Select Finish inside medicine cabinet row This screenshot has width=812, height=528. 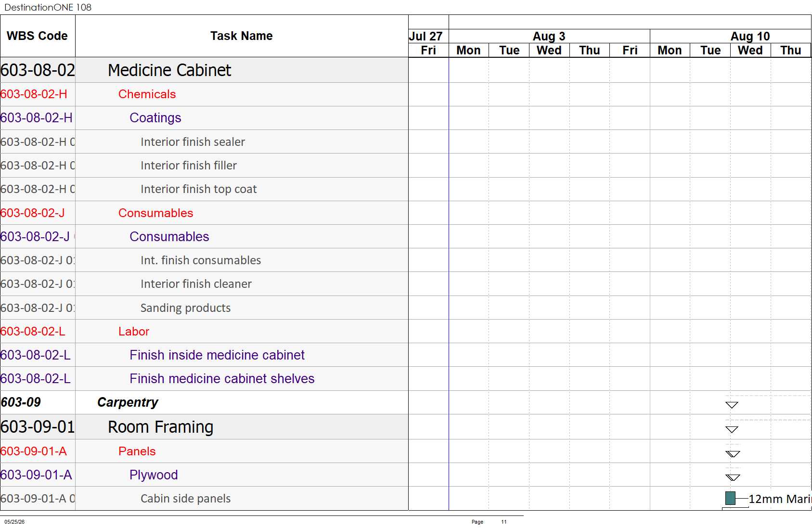(x=204, y=355)
